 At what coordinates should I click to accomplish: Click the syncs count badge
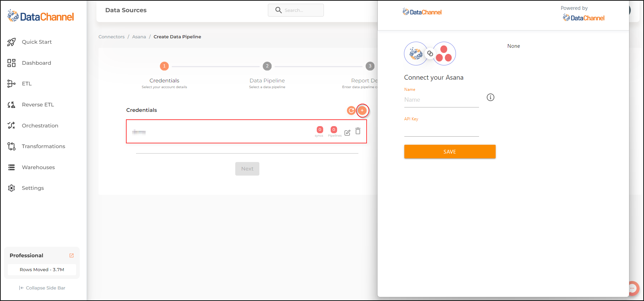pyautogui.click(x=320, y=129)
